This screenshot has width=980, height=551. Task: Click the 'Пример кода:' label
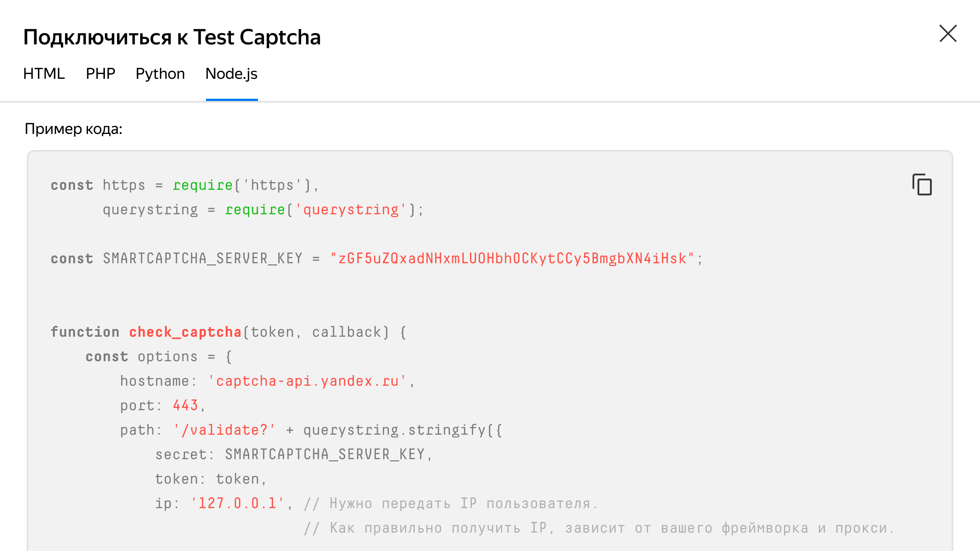73,129
